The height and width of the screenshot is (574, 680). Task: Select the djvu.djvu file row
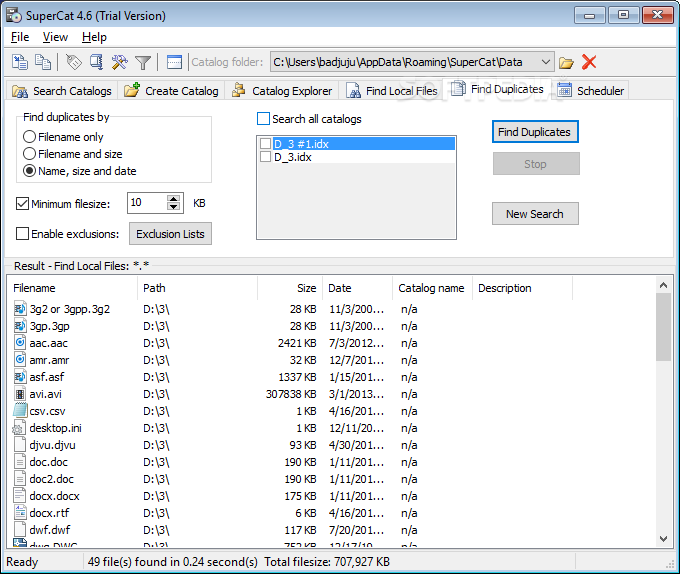pyautogui.click(x=331, y=445)
